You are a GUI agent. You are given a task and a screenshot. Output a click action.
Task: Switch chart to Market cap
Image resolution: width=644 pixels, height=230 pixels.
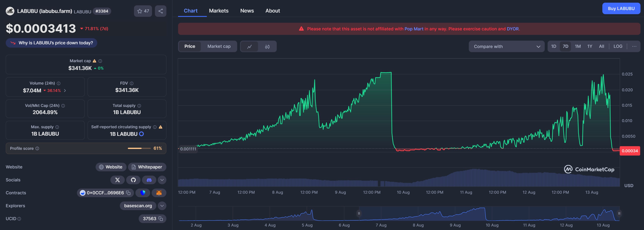(219, 46)
